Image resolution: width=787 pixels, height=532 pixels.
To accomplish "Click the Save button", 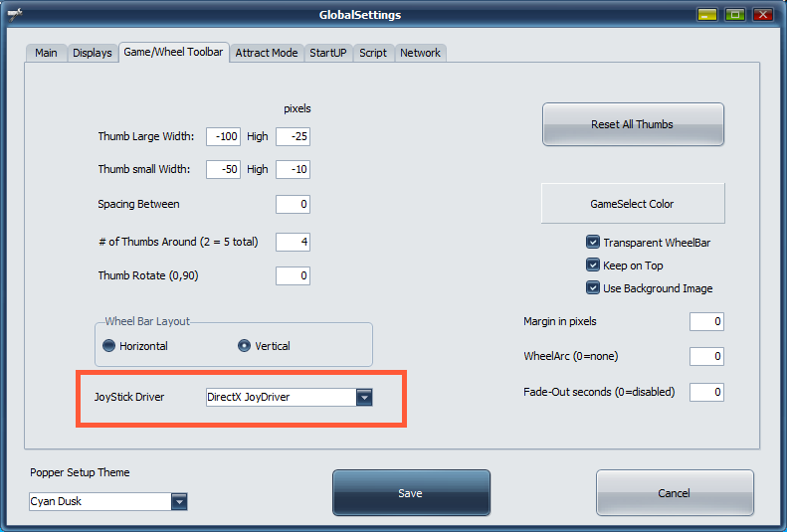I will point(410,493).
